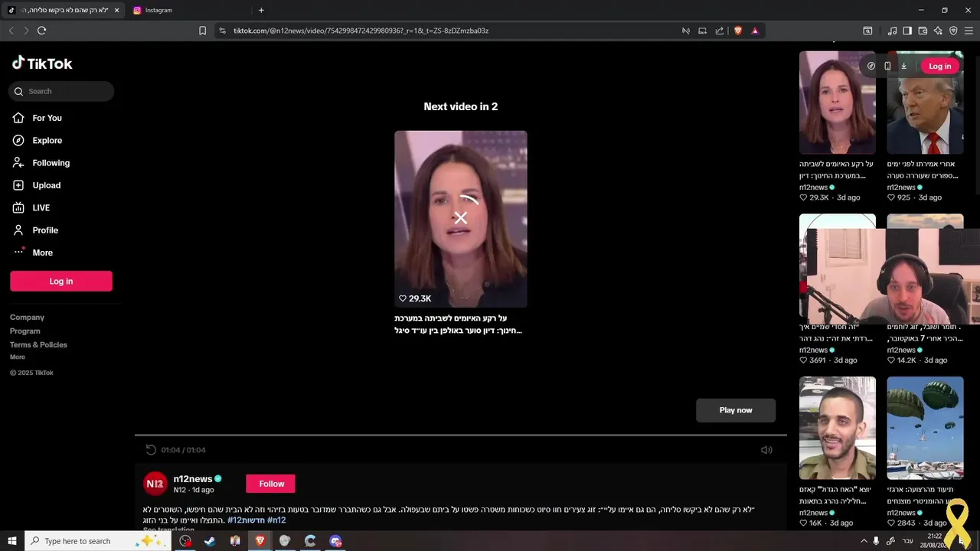Replay the video with the replay icon
980x551 pixels.
click(151, 450)
